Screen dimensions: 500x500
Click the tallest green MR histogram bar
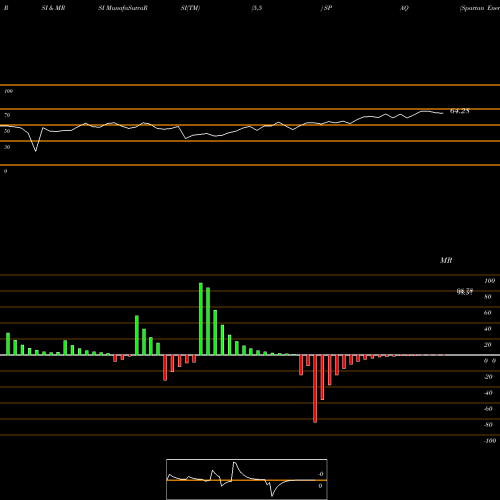click(201, 319)
